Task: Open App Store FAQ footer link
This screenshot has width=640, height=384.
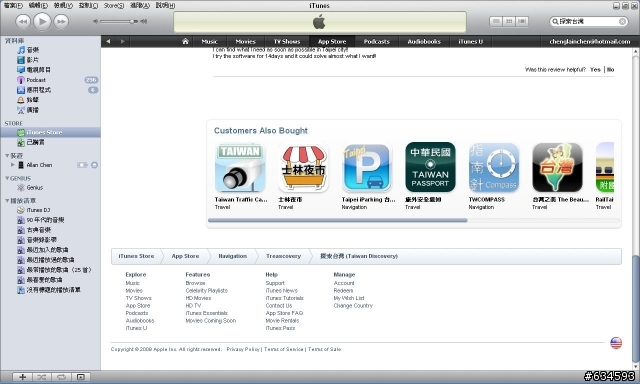Action: coord(284,313)
